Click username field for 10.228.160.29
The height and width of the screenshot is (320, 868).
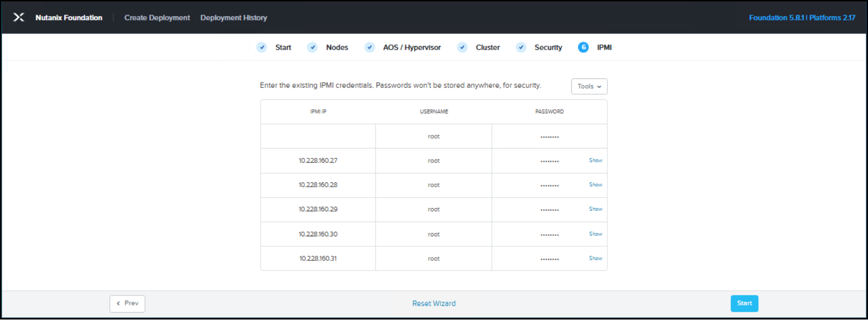[x=434, y=210]
